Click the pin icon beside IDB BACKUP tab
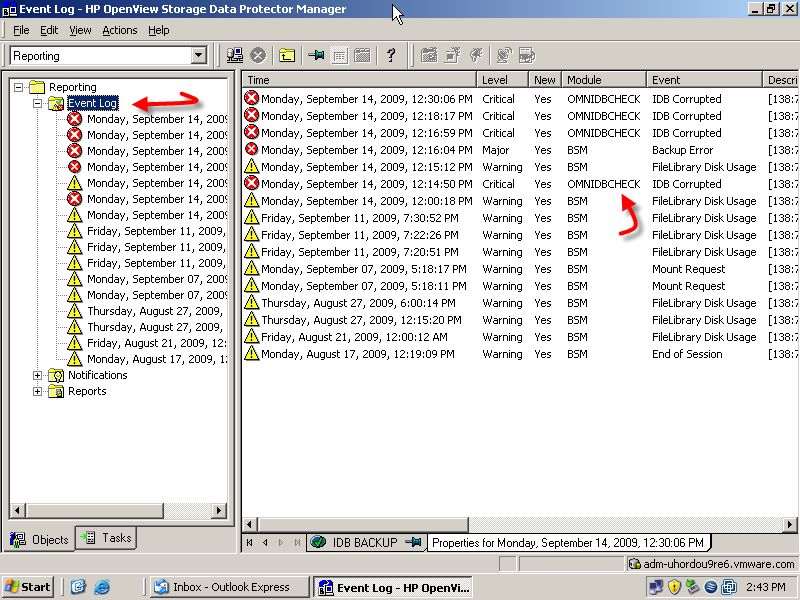The width and height of the screenshot is (800, 600). (413, 542)
